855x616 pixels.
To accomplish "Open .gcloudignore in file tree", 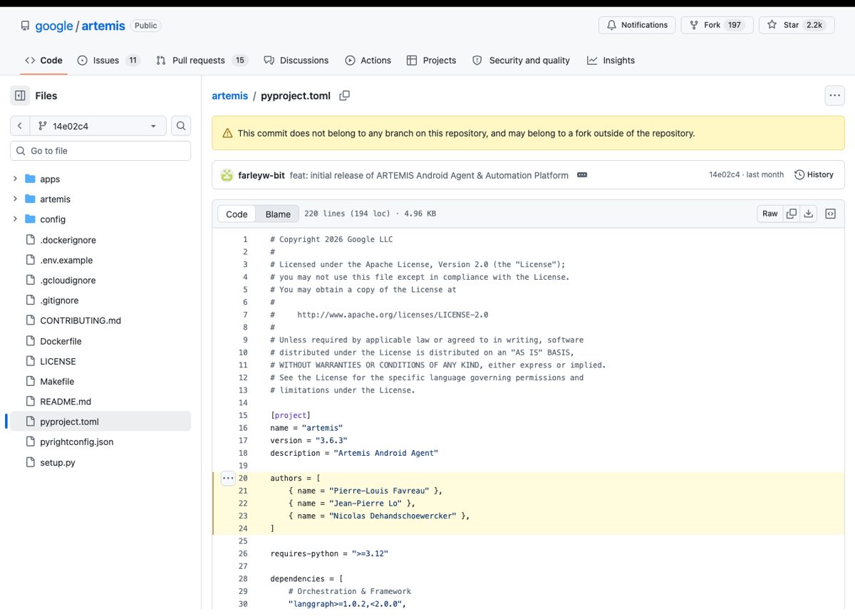I will 68,281.
